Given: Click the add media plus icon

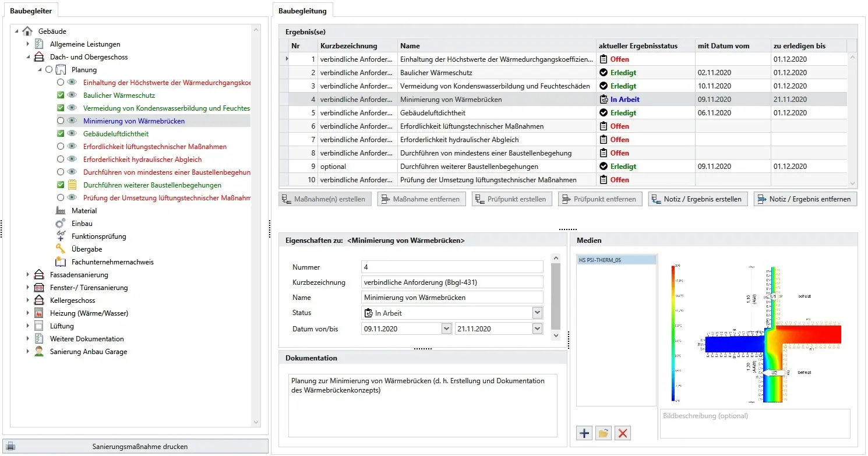Looking at the screenshot, I should 584,433.
